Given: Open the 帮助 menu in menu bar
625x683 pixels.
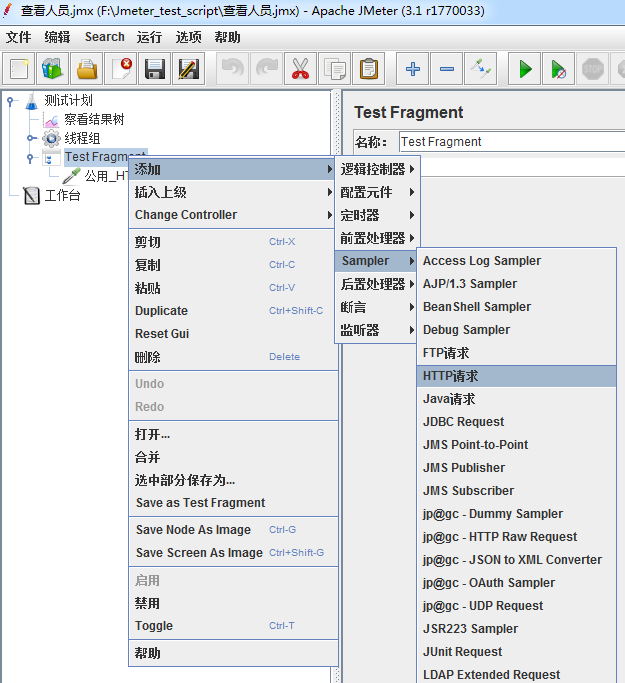Looking at the screenshot, I should point(227,37).
